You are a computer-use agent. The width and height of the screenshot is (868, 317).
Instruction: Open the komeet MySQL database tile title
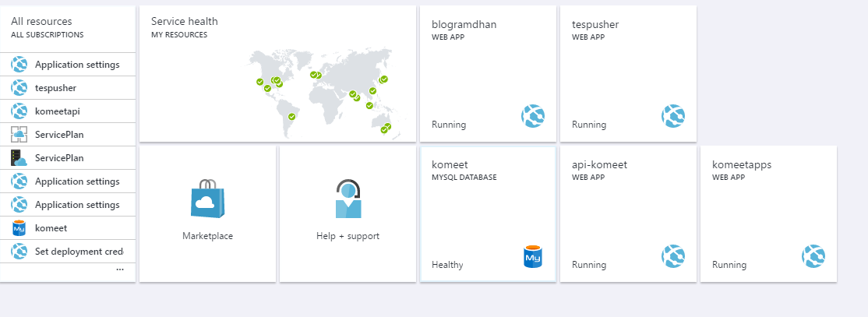click(x=450, y=165)
